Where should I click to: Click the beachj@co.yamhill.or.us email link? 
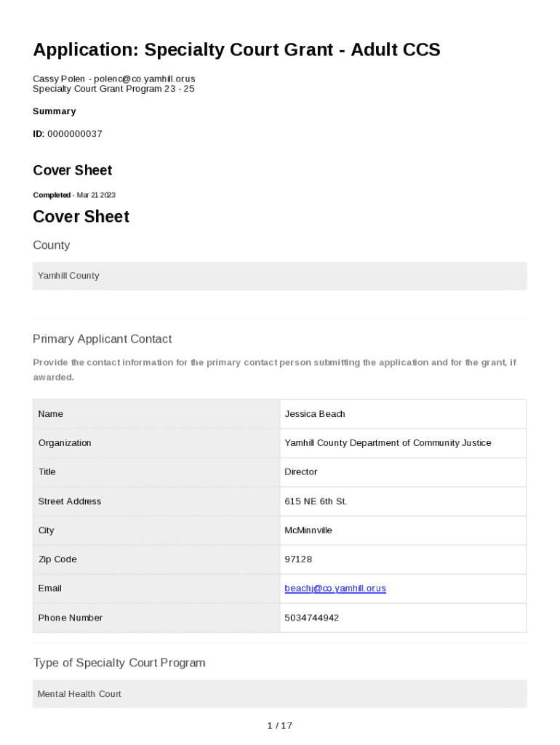335,589
